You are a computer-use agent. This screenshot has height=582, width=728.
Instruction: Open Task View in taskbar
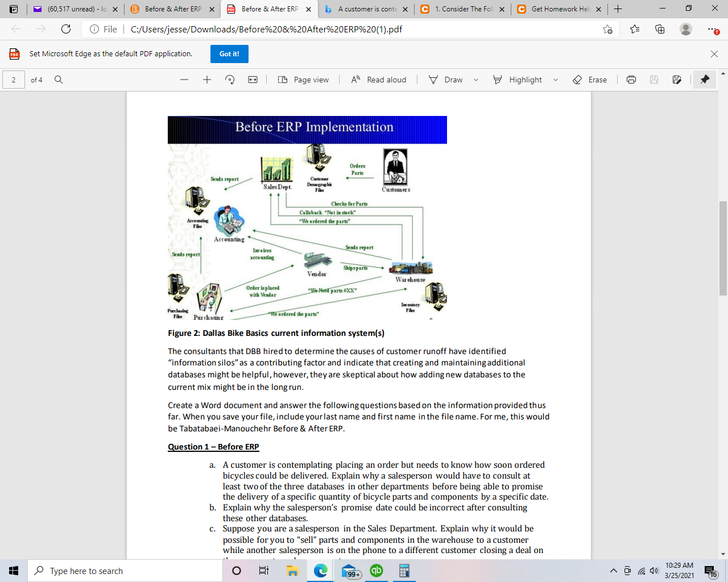[x=264, y=571]
